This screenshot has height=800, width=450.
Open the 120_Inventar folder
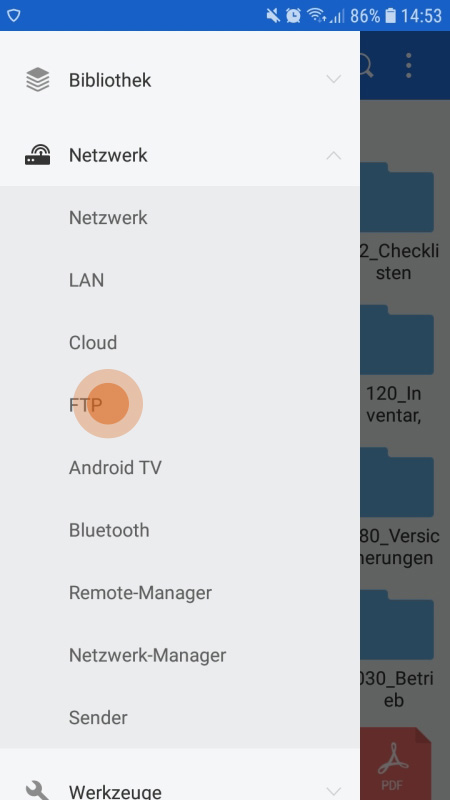point(397,340)
